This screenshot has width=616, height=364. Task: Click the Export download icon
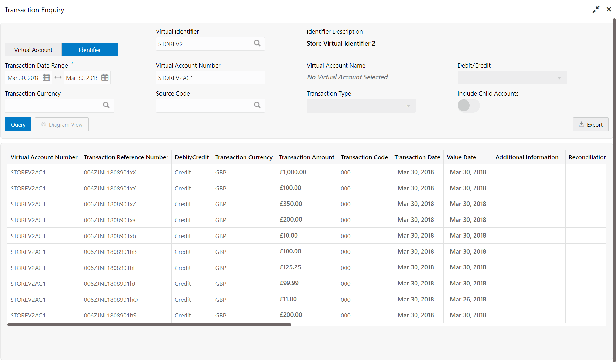[581, 124]
